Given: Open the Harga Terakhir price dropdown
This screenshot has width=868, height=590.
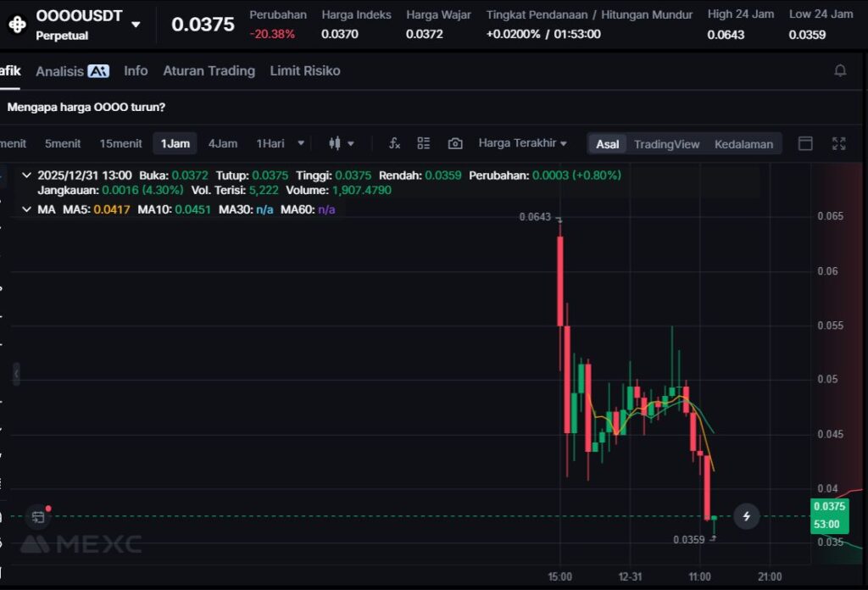Looking at the screenshot, I should (522, 143).
